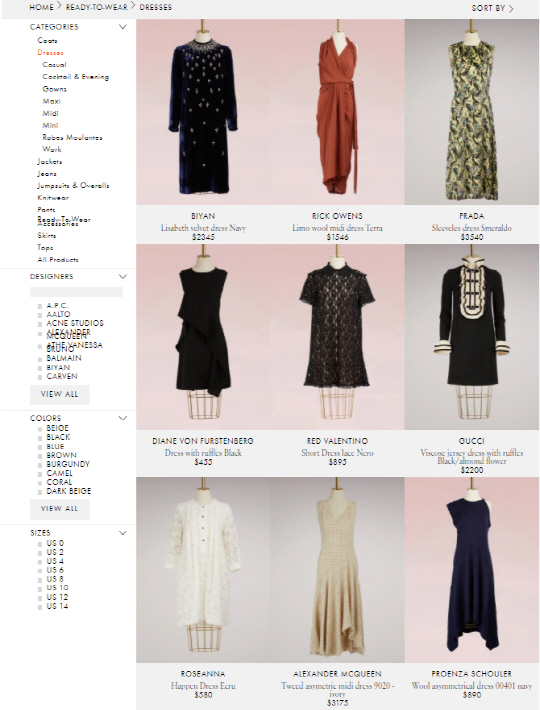The height and width of the screenshot is (710, 540).
Task: Select Jumpsuits & Overalls category
Action: 73,186
